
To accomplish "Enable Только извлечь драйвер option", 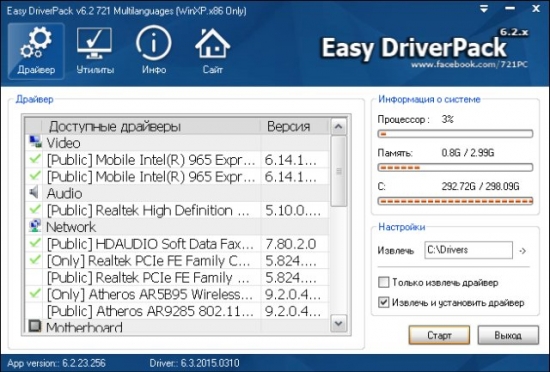I will click(x=384, y=282).
